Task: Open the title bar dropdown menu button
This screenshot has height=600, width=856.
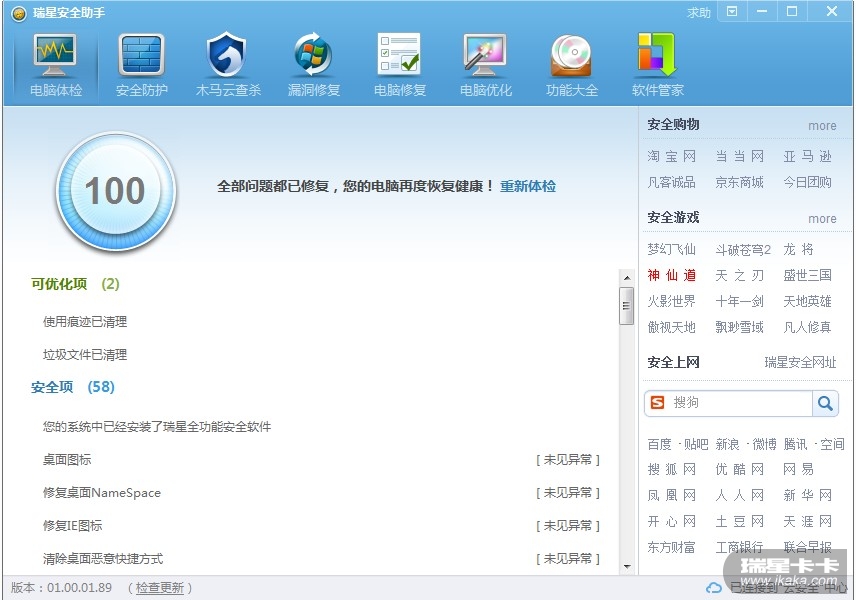Action: (732, 11)
